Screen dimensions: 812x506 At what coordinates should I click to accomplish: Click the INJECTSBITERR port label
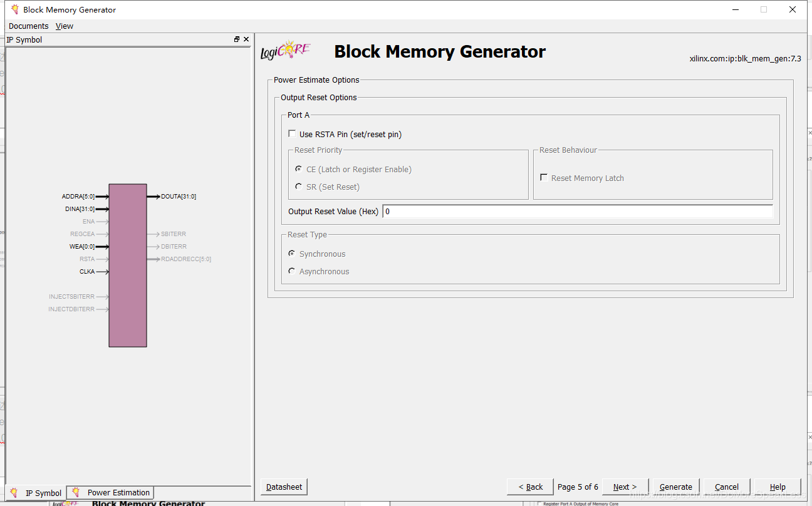tap(72, 297)
